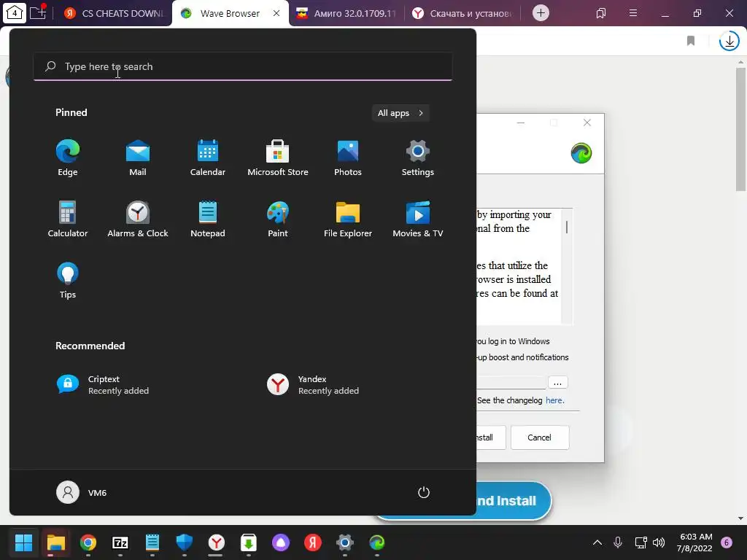Image resolution: width=747 pixels, height=560 pixels.
Task: Open 7-Zip from the taskbar
Action: click(x=120, y=542)
